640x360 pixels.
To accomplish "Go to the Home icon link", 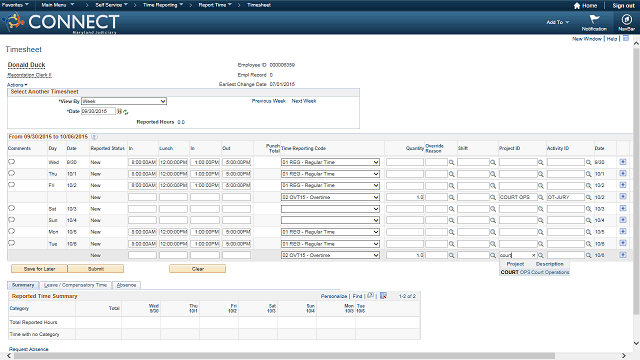I will pyautogui.click(x=585, y=5).
